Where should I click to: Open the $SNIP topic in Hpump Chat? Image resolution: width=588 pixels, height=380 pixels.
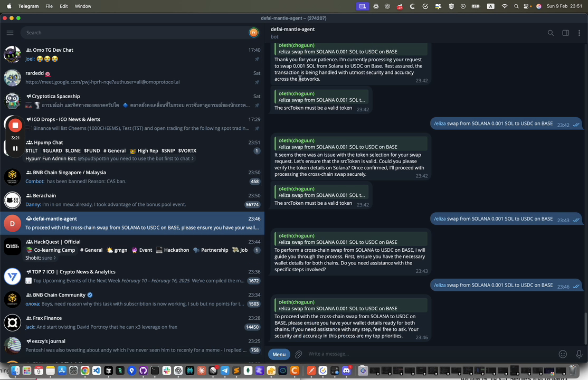(x=168, y=150)
